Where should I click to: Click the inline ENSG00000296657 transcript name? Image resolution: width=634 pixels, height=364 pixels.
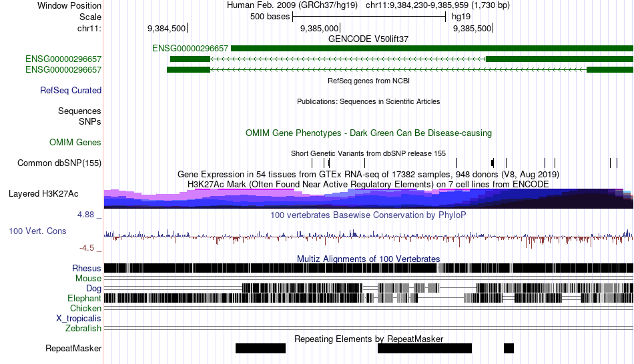click(190, 49)
